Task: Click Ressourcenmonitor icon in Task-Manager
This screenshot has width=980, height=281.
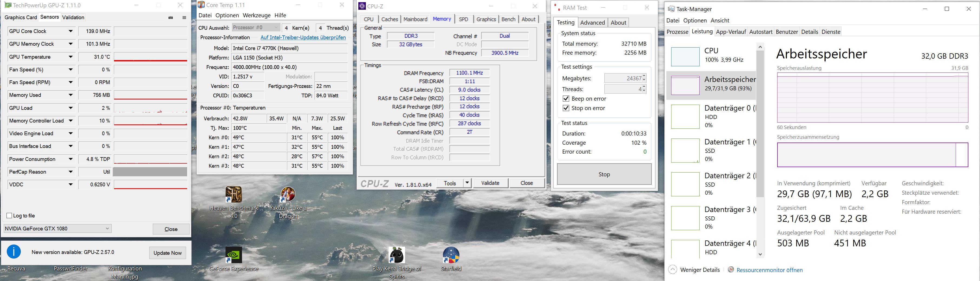Action: coord(731,270)
